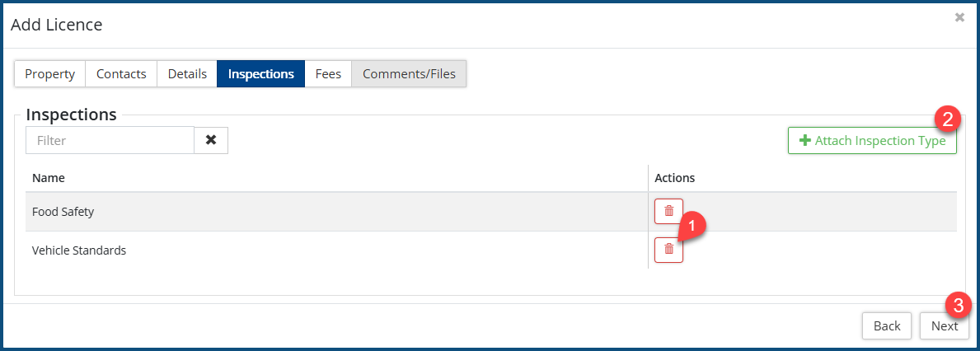The height and width of the screenshot is (351, 980).
Task: Click the Name column header
Action: point(49,178)
